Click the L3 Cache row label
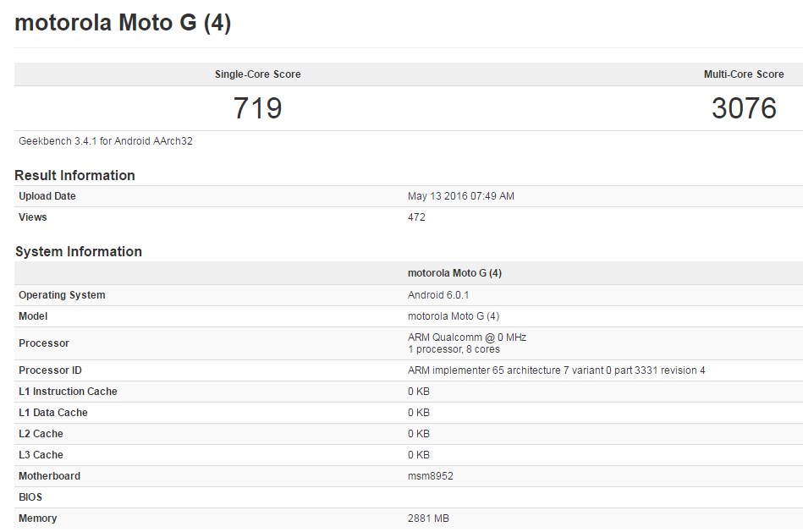803x532 pixels. [x=41, y=455]
